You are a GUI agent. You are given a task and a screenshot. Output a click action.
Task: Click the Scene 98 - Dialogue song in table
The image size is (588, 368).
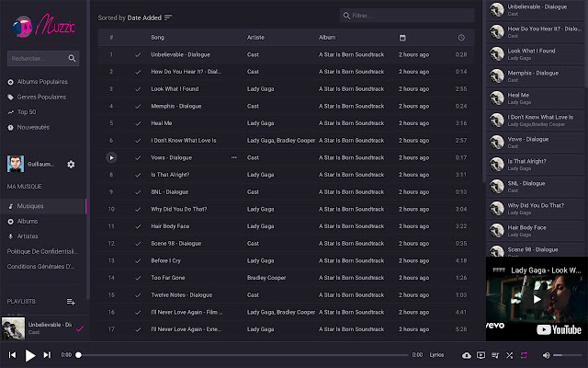click(175, 243)
